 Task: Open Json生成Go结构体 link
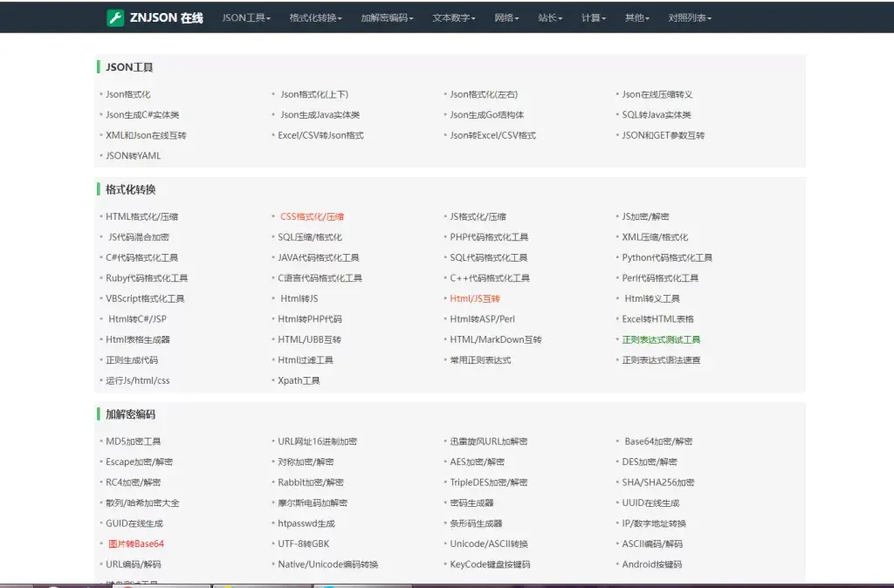point(487,115)
